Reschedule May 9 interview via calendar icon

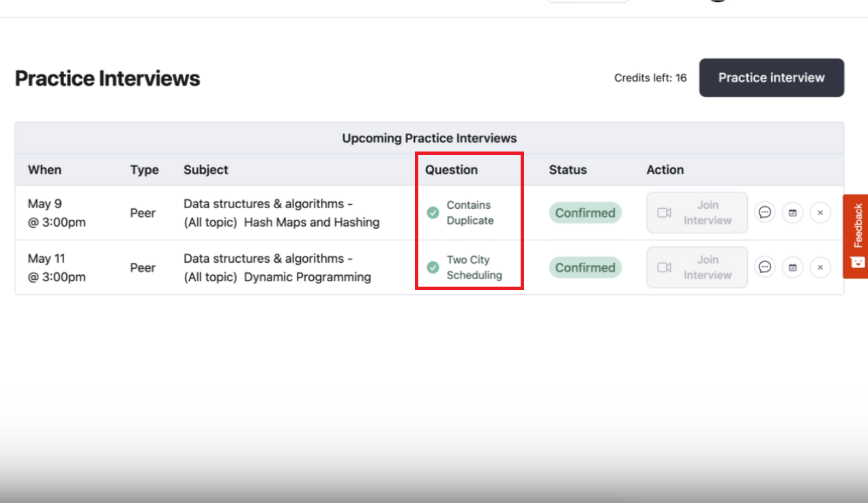(792, 212)
